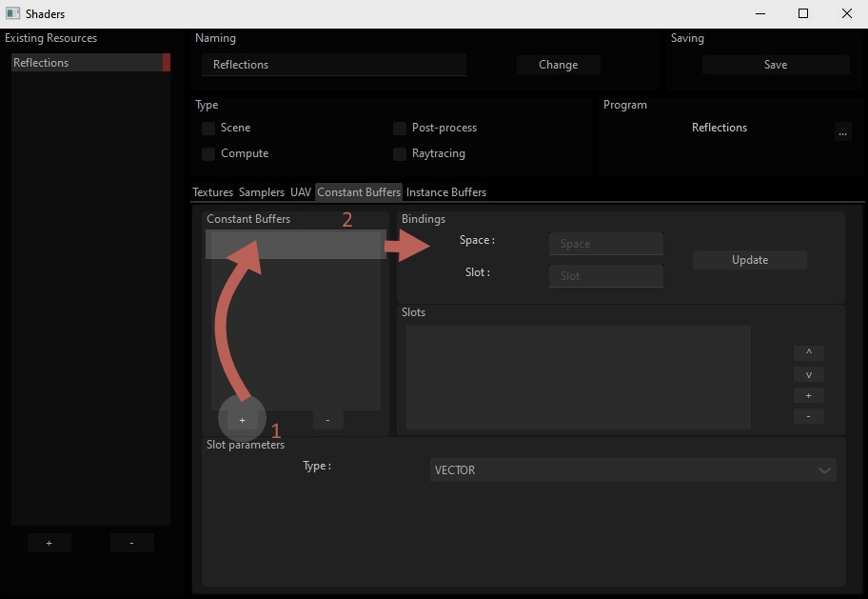Click the Reflections naming text field
868x599 pixels.
[x=334, y=65]
